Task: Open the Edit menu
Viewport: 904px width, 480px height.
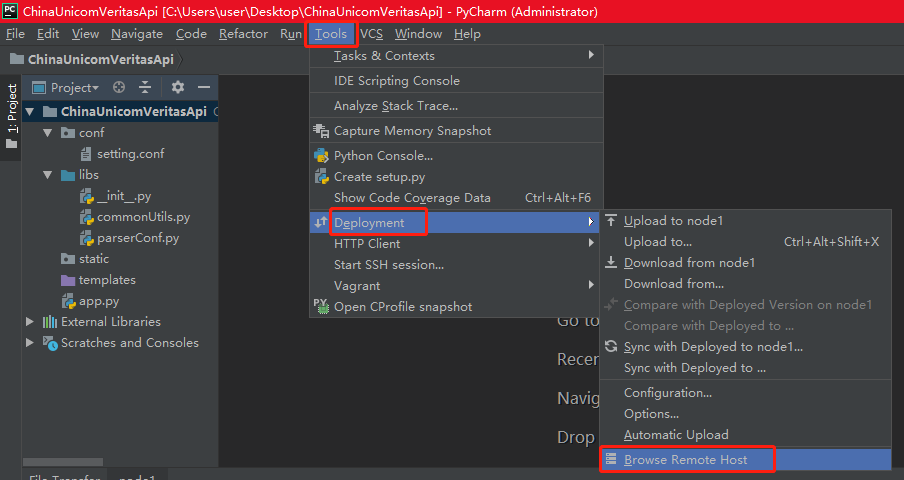Action: 48,34
